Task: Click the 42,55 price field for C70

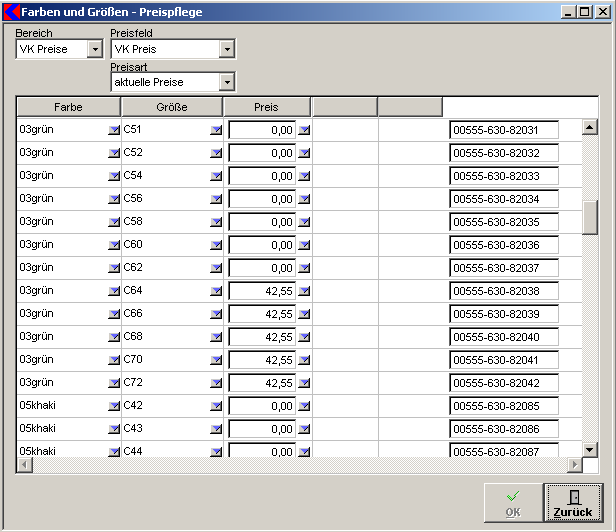Action: pos(262,360)
